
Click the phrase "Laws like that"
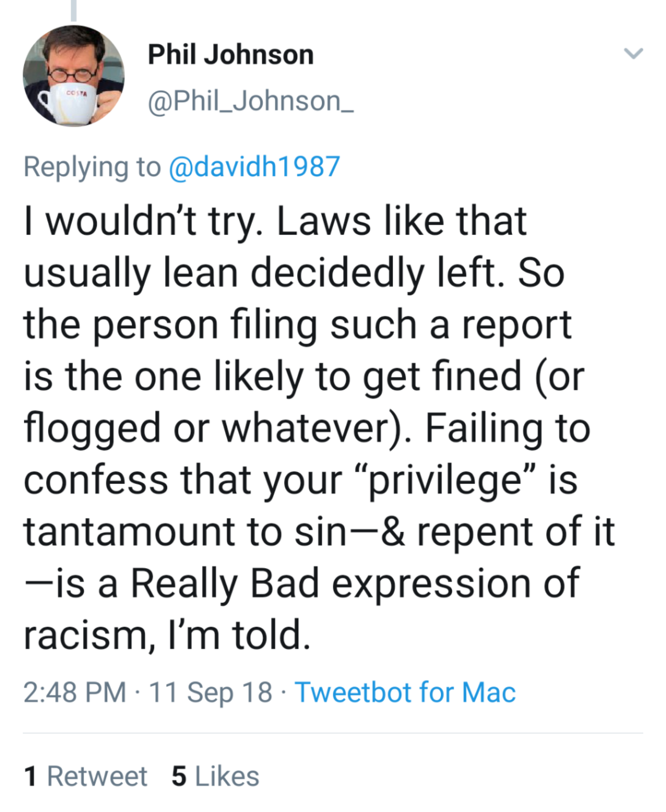pyautogui.click(x=401, y=221)
